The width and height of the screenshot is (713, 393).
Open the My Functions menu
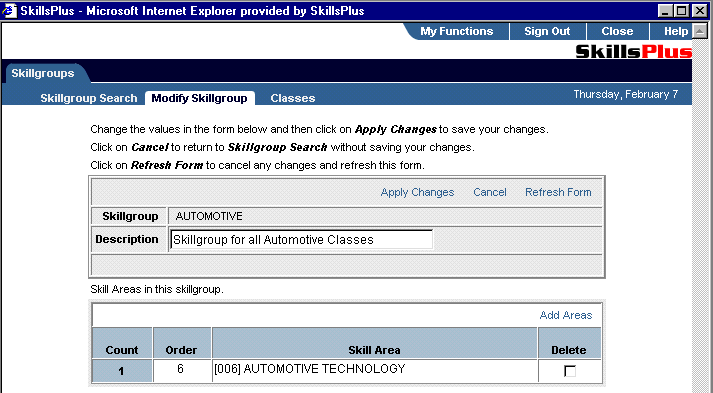[x=457, y=31]
